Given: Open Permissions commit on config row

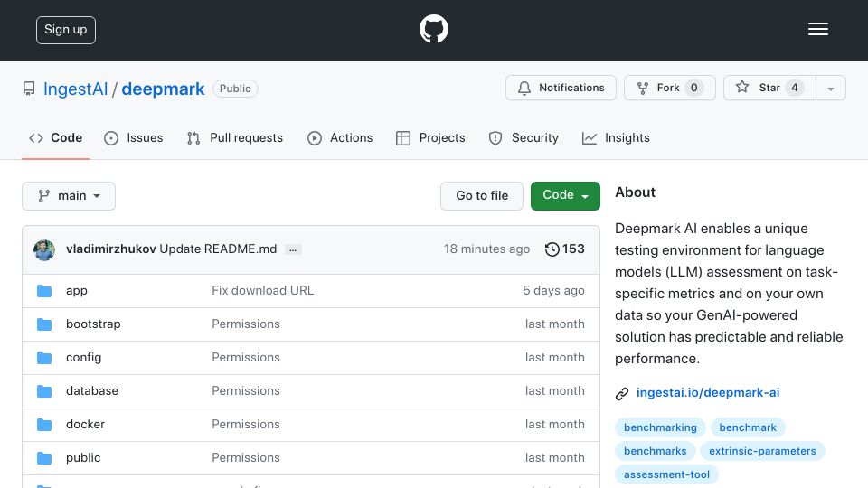Looking at the screenshot, I should pos(246,358).
